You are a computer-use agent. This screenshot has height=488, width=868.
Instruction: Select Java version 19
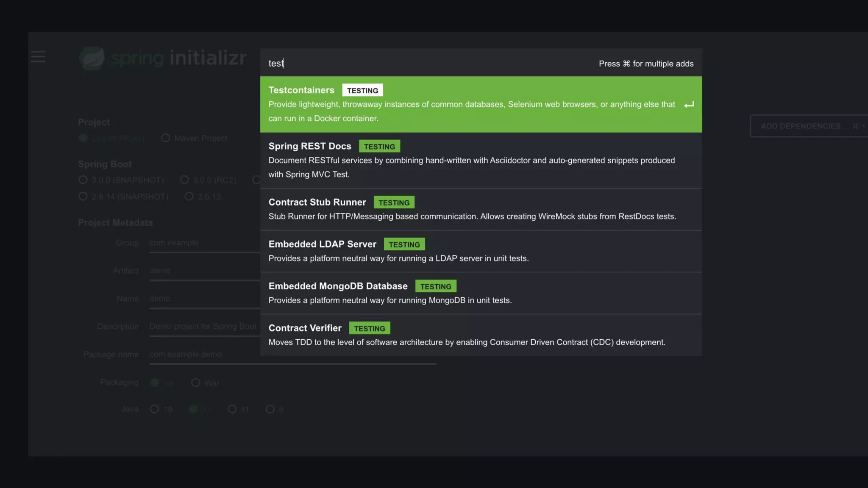155,409
